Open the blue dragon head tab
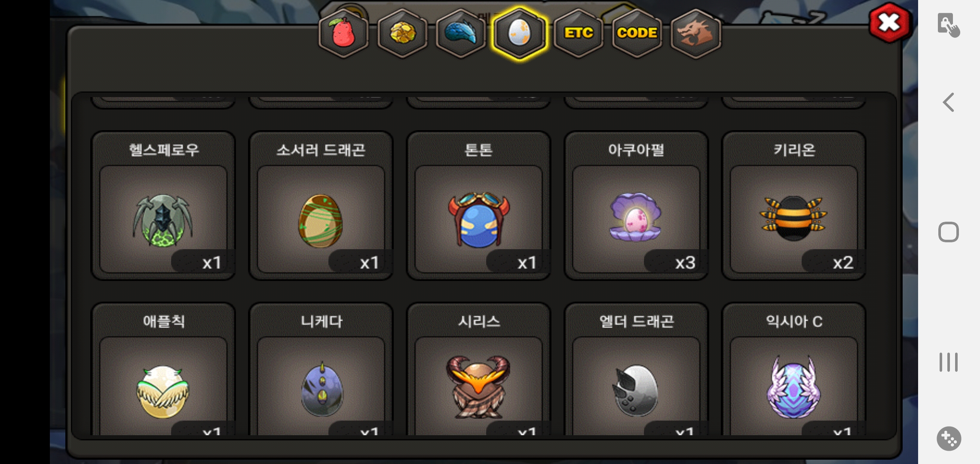Screen dimensions: 980x464 [461, 33]
